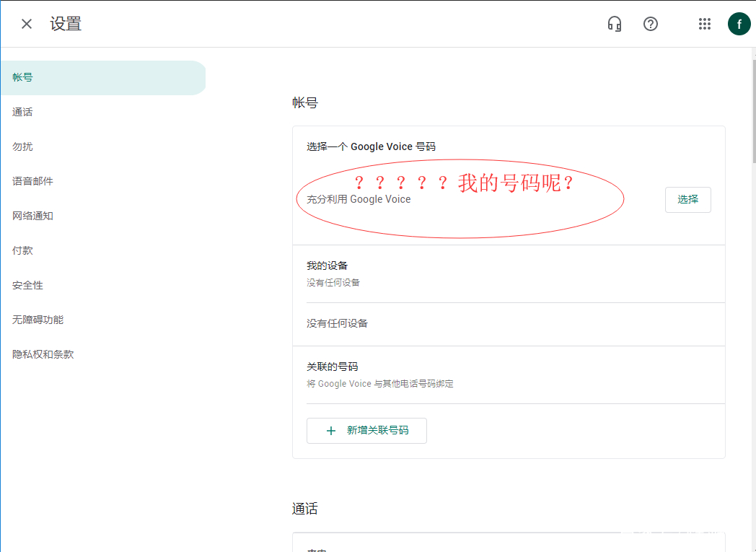Click 将 Google Voice 与其他电话号码绑定 text

[380, 384]
